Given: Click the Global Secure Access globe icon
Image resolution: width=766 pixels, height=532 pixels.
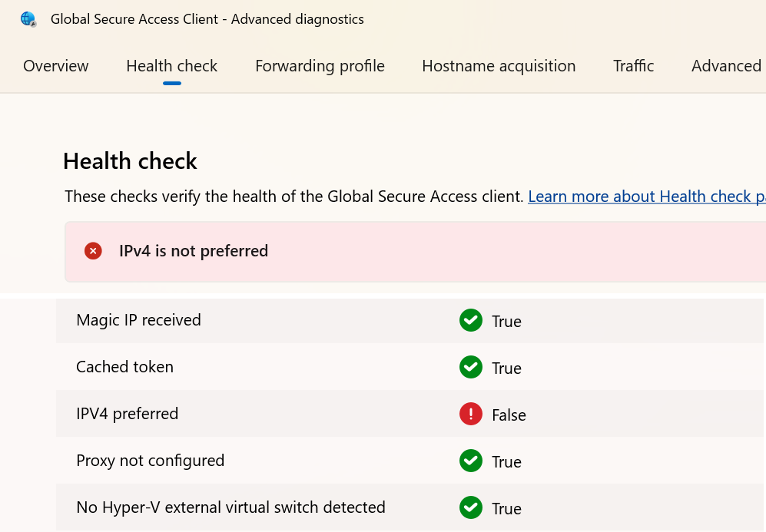Looking at the screenshot, I should [x=28, y=19].
